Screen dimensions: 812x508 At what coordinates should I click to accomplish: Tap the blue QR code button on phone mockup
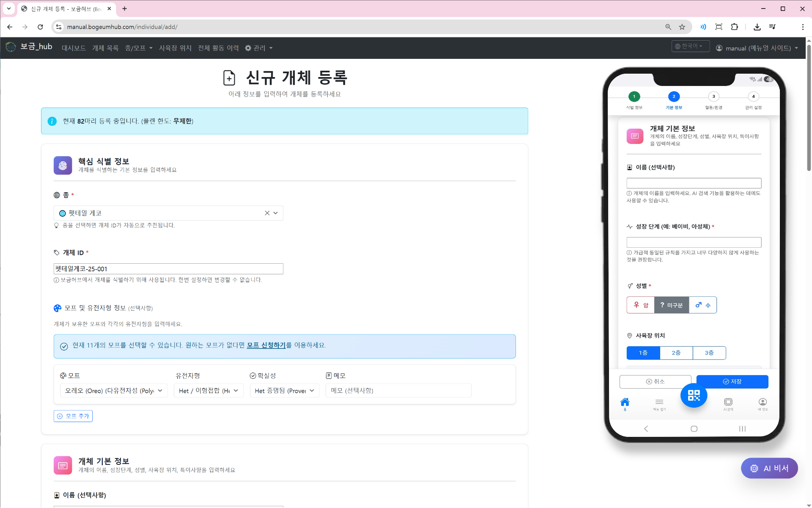pyautogui.click(x=694, y=395)
